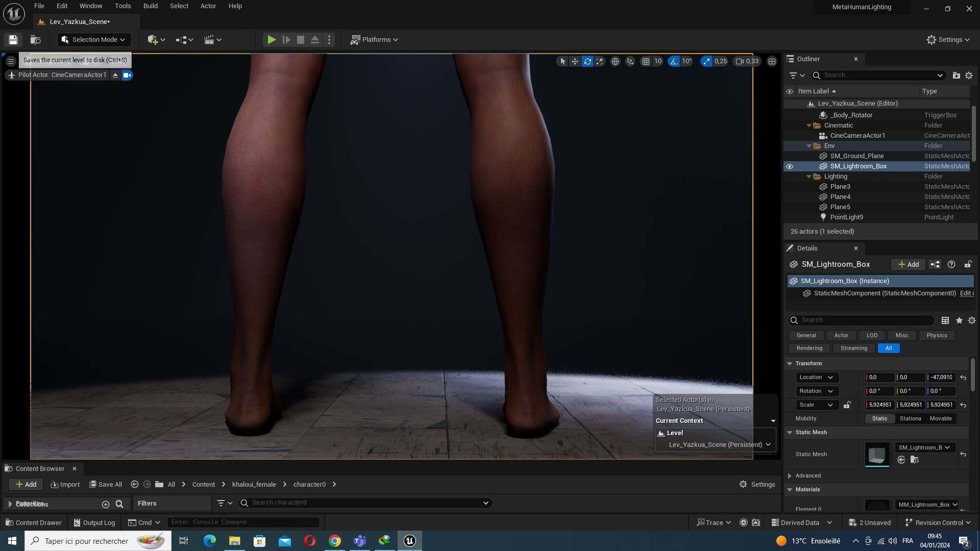Viewport: 980px width, 551px height.
Task: Expand the Advanced section in Details
Action: click(x=790, y=475)
